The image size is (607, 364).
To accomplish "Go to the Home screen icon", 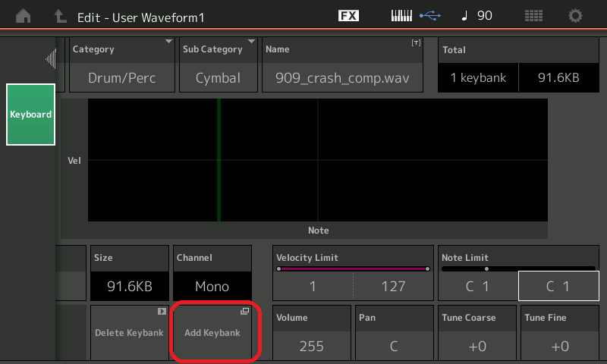I will click(24, 16).
